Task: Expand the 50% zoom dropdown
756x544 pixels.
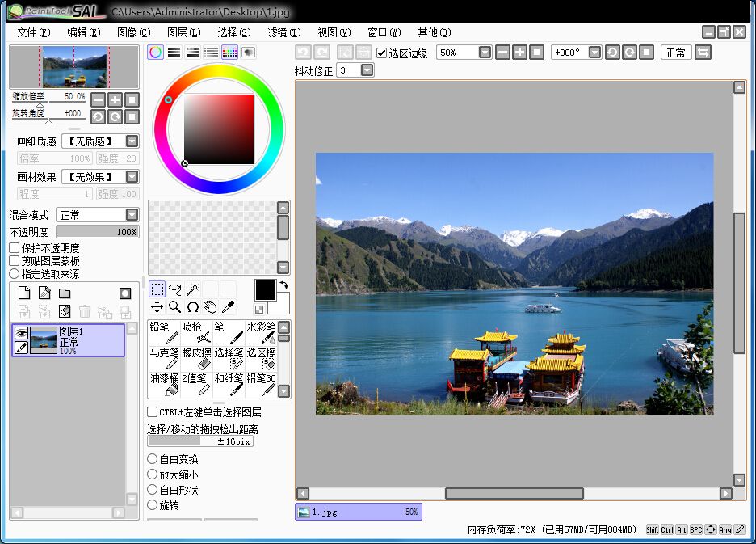Action: tap(485, 53)
